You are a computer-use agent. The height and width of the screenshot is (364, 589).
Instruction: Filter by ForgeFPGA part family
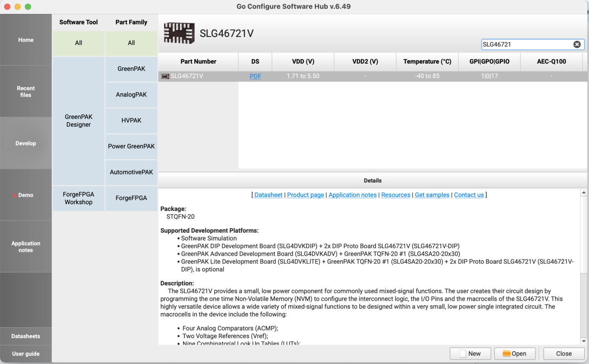[131, 198]
